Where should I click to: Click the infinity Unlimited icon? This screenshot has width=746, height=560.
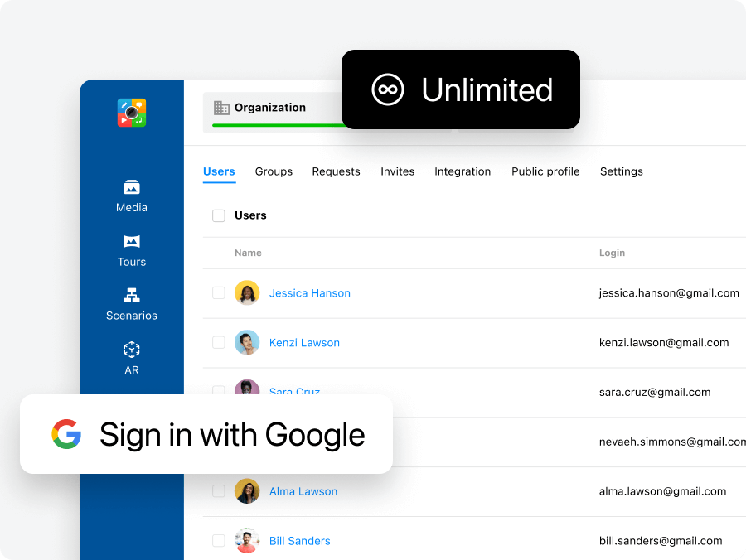click(x=388, y=89)
